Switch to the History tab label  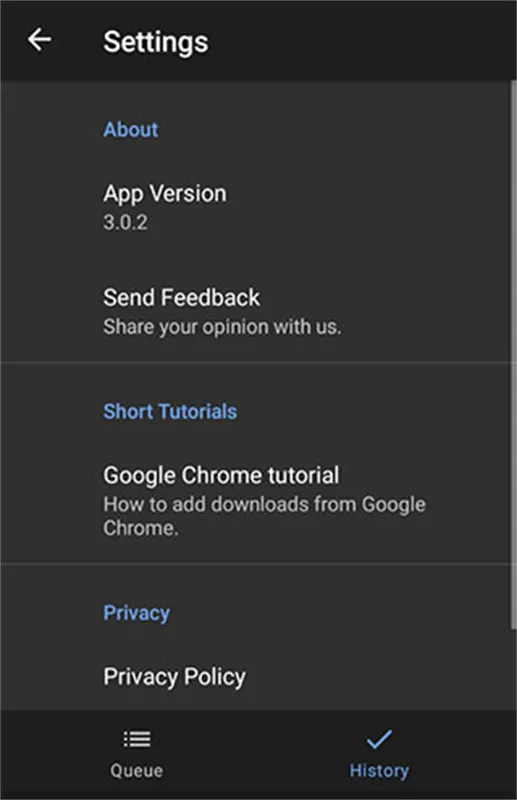pyautogui.click(x=379, y=770)
